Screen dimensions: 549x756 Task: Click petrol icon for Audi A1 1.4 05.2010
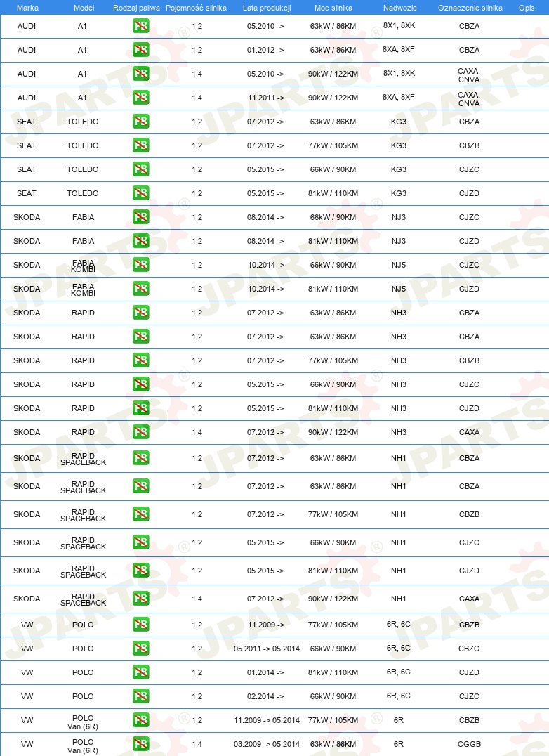[x=140, y=74]
